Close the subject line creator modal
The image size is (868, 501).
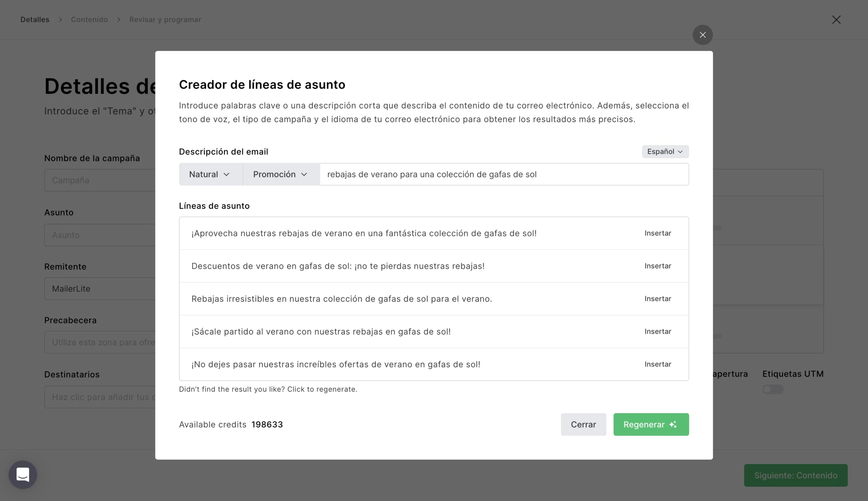click(x=702, y=35)
